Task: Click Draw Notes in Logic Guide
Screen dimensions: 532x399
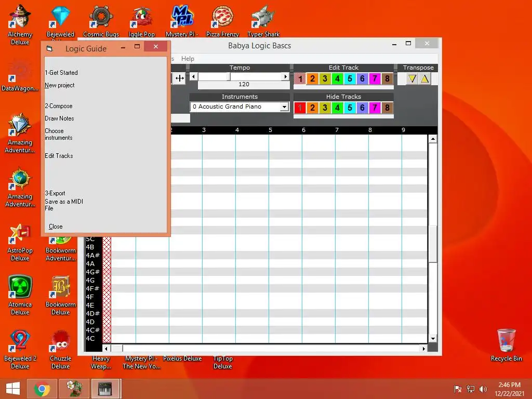Action: (x=59, y=118)
